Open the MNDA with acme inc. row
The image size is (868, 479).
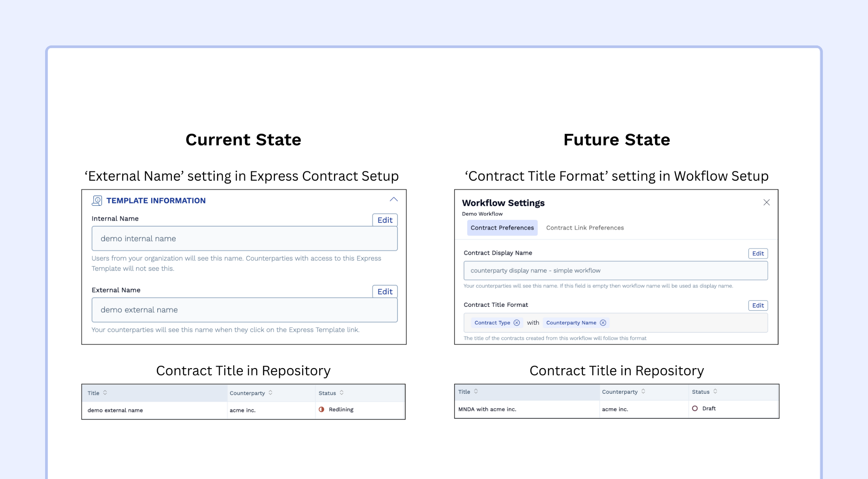tap(487, 409)
